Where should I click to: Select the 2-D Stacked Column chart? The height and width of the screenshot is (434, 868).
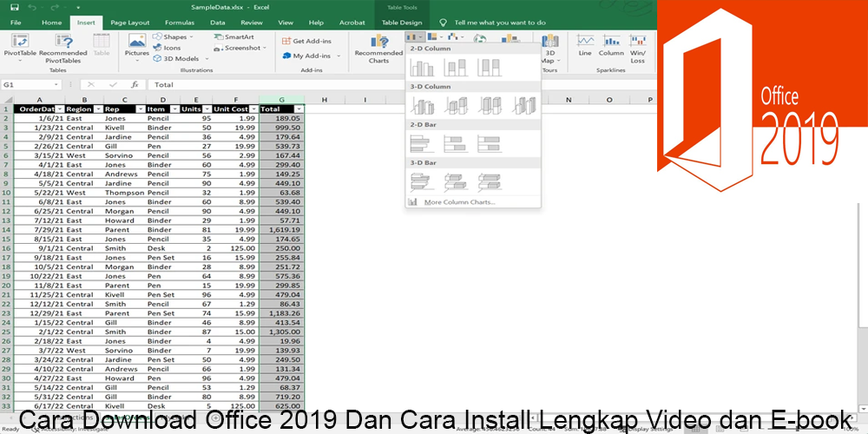tap(456, 68)
